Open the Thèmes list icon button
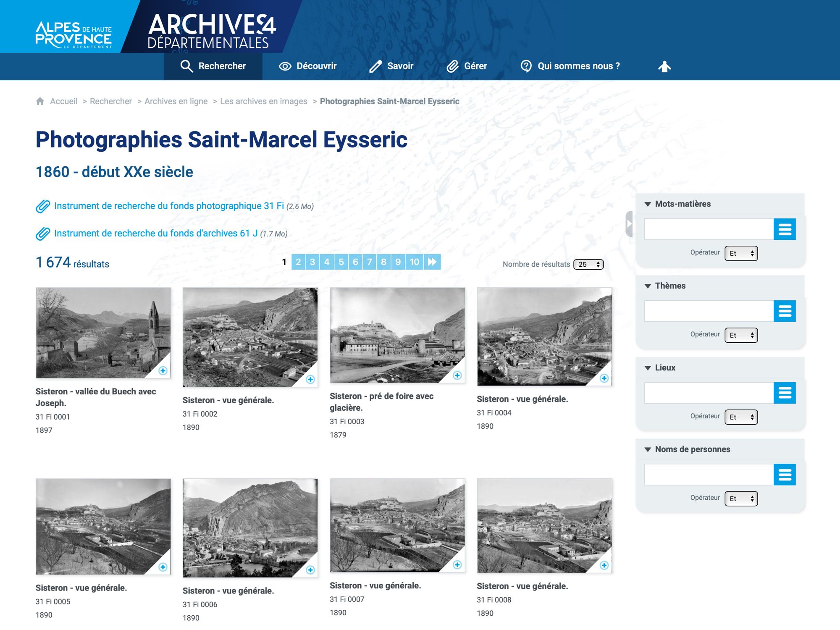The image size is (840, 630). tap(784, 311)
